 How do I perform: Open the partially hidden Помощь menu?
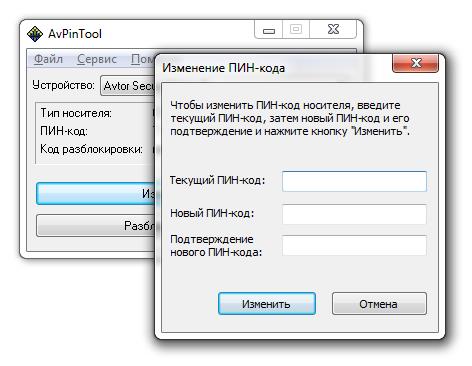pos(142,59)
